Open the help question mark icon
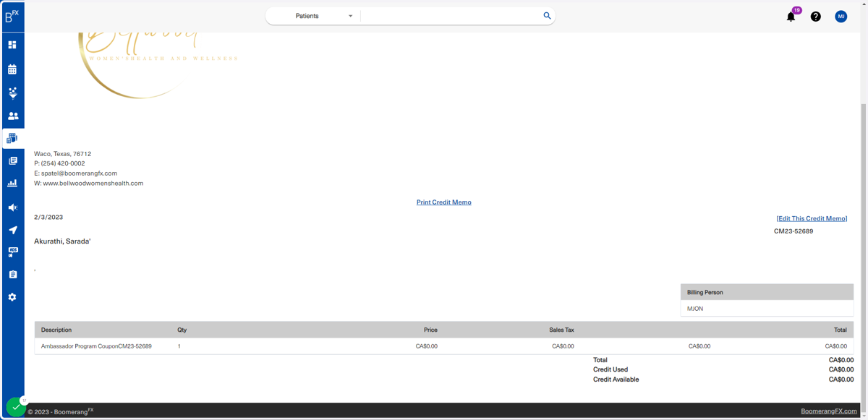The width and height of the screenshot is (868, 420). point(815,17)
